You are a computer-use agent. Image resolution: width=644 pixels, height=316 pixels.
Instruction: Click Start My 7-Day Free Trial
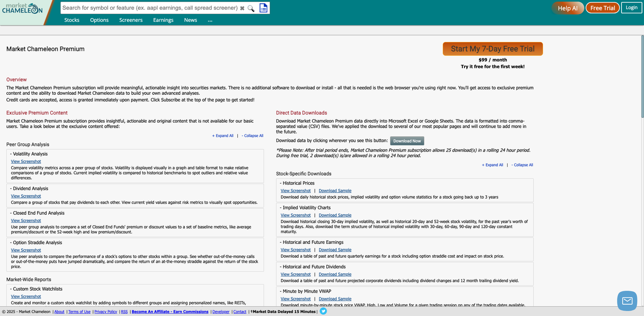pos(493,49)
